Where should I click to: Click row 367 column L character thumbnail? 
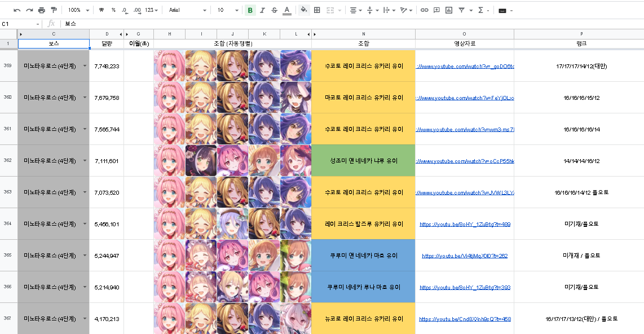click(x=295, y=318)
